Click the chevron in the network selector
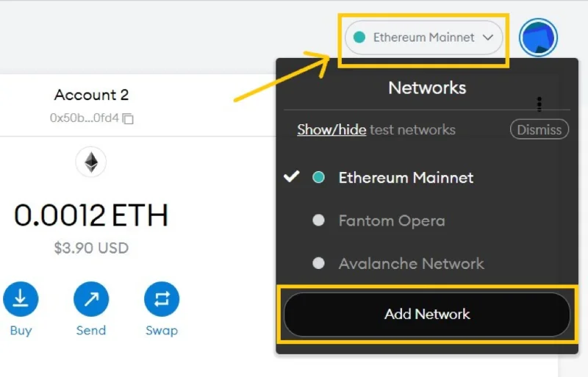The height and width of the screenshot is (377, 588). point(488,37)
